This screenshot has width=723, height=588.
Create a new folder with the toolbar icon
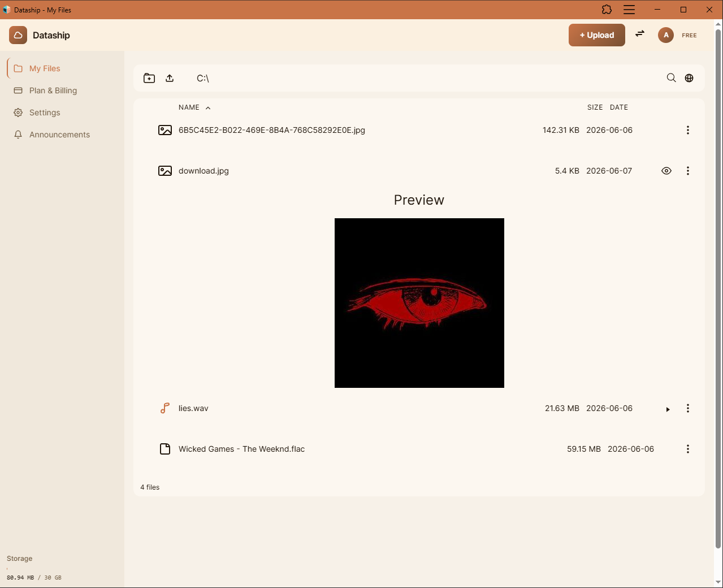point(149,78)
